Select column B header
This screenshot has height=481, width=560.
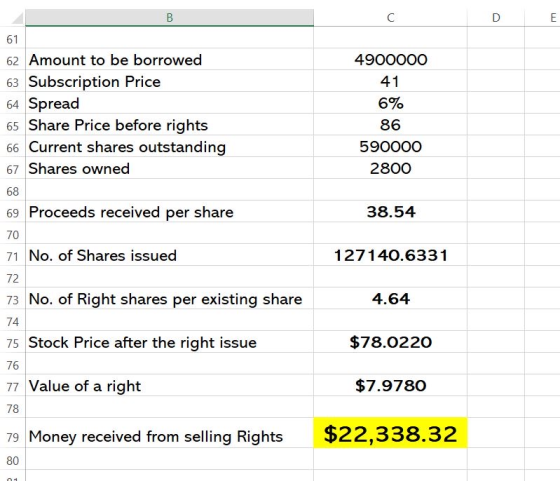point(170,17)
